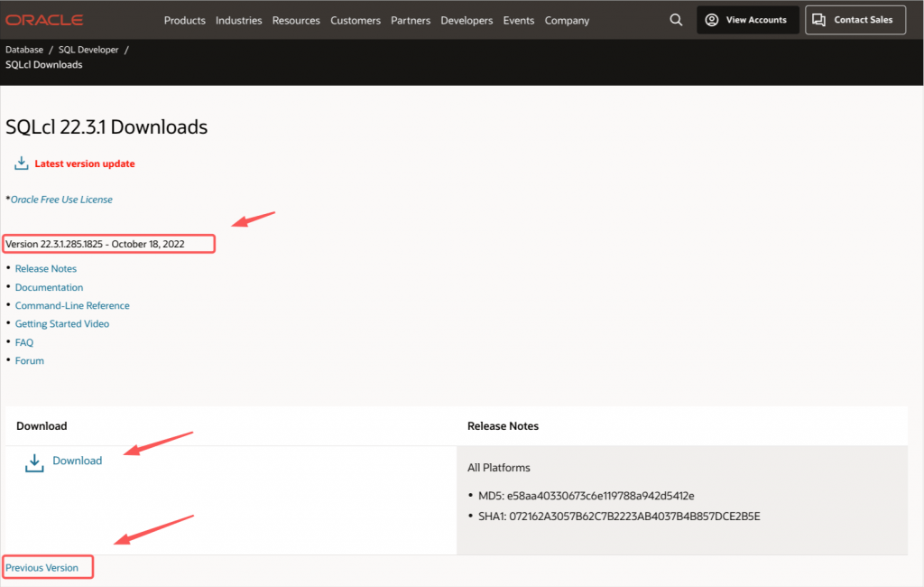Open the FAQ link

(x=24, y=342)
